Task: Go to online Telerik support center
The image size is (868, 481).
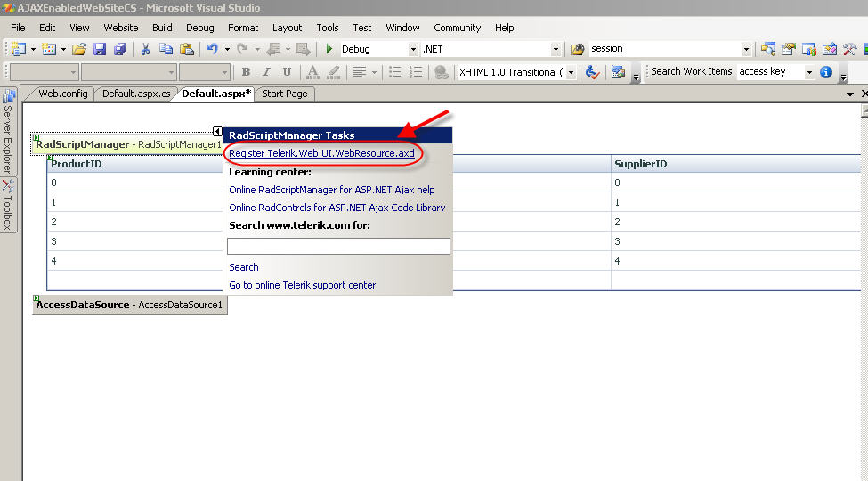Action: tap(303, 285)
